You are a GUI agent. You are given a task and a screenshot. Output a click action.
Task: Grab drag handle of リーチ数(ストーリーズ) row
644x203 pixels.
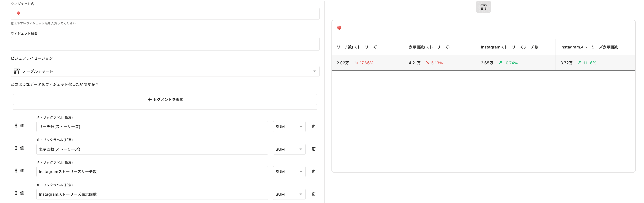click(16, 125)
